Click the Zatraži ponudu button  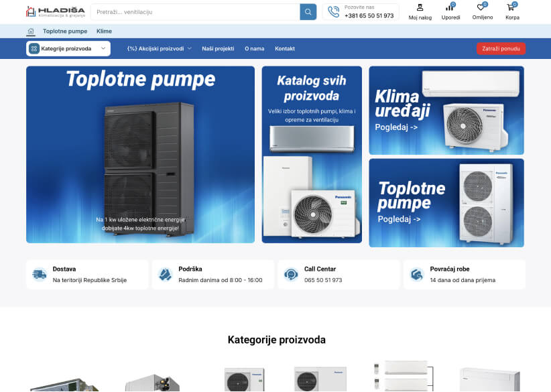[500, 48]
